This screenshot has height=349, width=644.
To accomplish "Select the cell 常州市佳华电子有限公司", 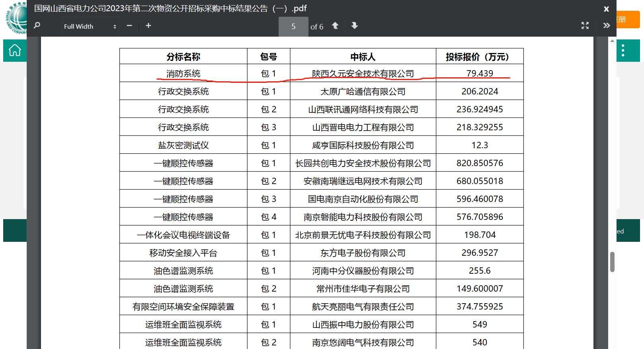I will pyautogui.click(x=363, y=289).
